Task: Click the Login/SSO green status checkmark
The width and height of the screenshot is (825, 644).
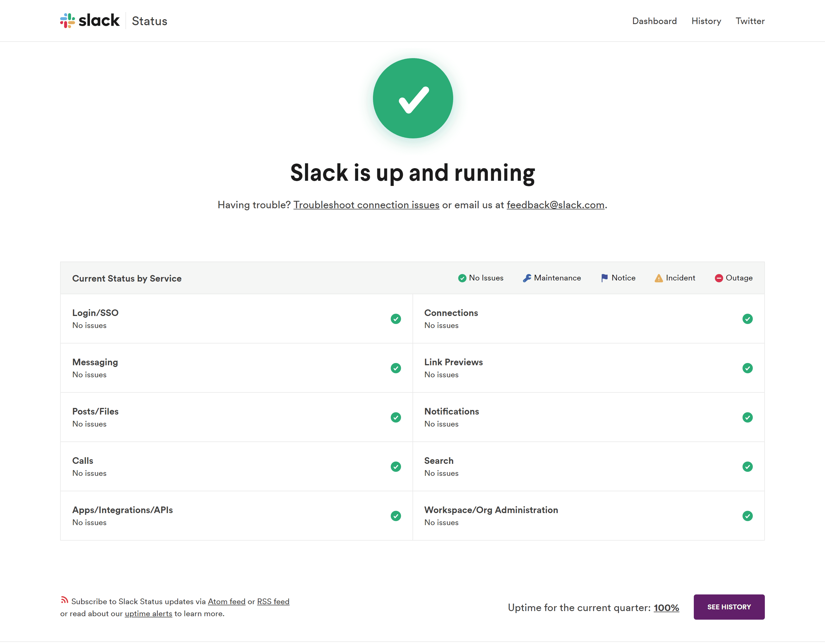Action: 396,319
